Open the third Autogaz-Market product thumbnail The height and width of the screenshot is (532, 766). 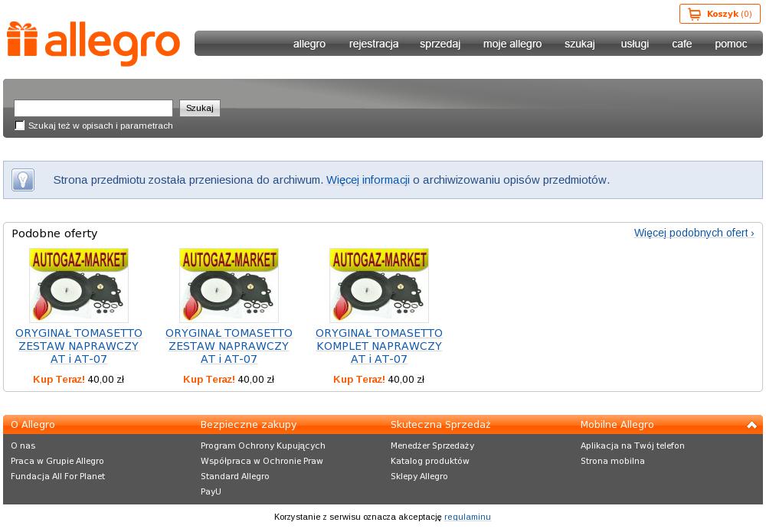378,285
